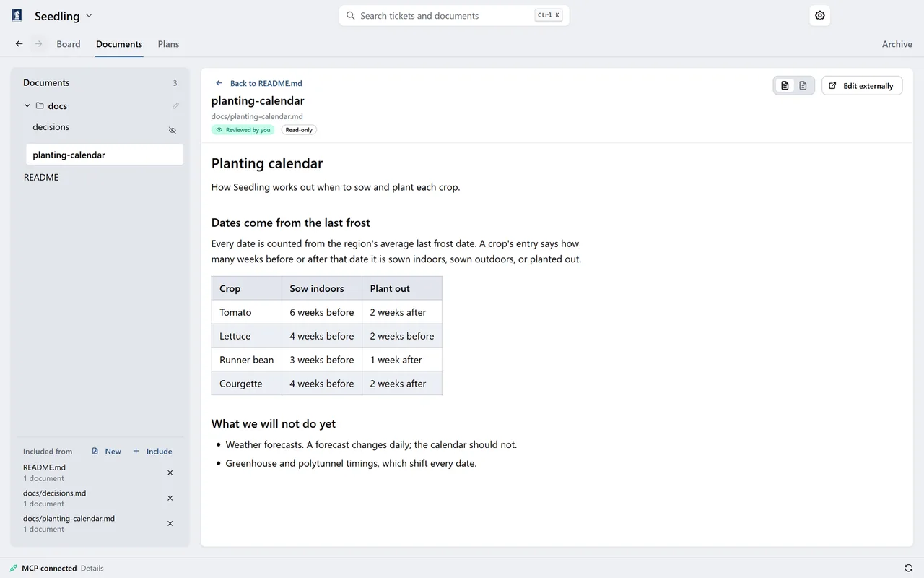Viewport: 924px width, 578px height.
Task: Click the Include button
Action: [152, 452]
